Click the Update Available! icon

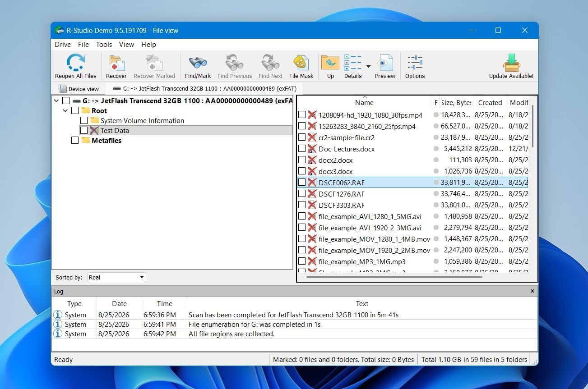pyautogui.click(x=511, y=63)
